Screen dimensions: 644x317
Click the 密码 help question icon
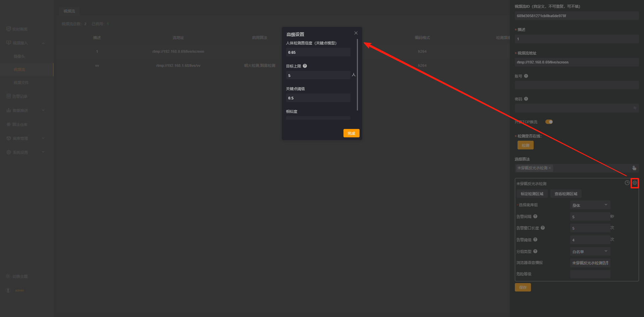(526, 99)
